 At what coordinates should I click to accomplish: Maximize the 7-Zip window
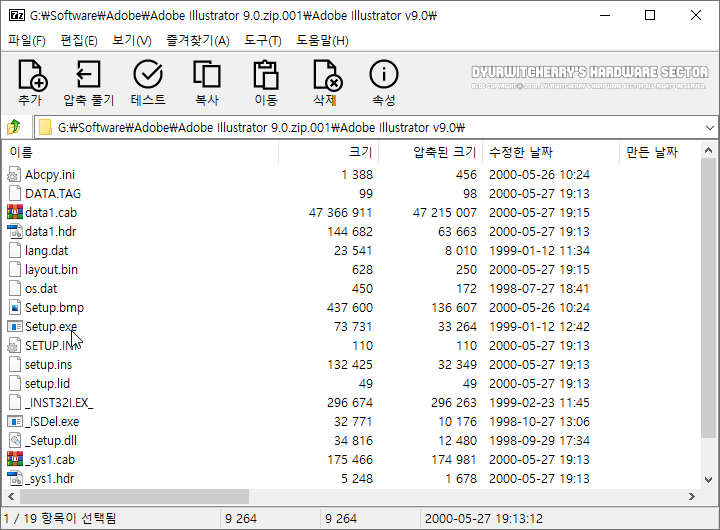coord(650,15)
